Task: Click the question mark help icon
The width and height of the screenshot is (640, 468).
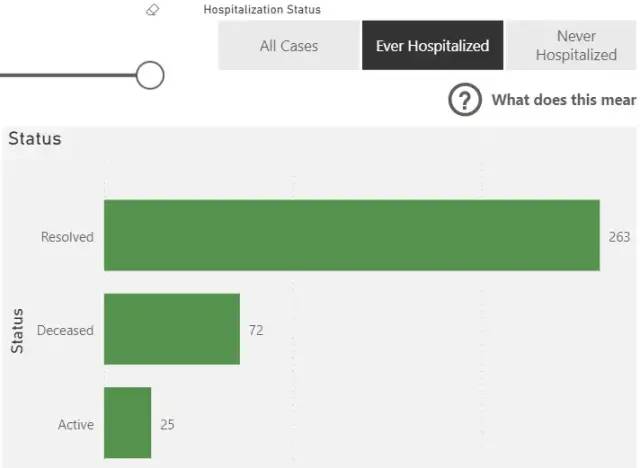Action: (464, 100)
